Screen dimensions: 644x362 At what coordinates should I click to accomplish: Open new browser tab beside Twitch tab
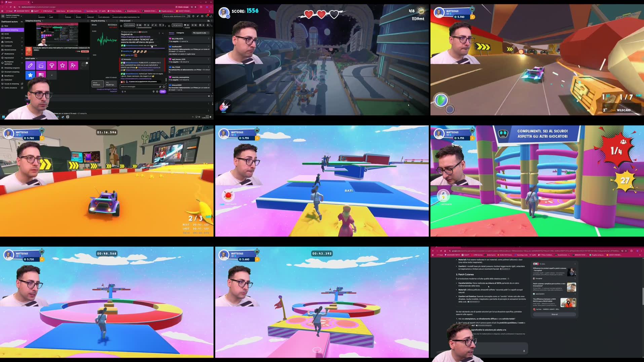[x=32, y=2]
